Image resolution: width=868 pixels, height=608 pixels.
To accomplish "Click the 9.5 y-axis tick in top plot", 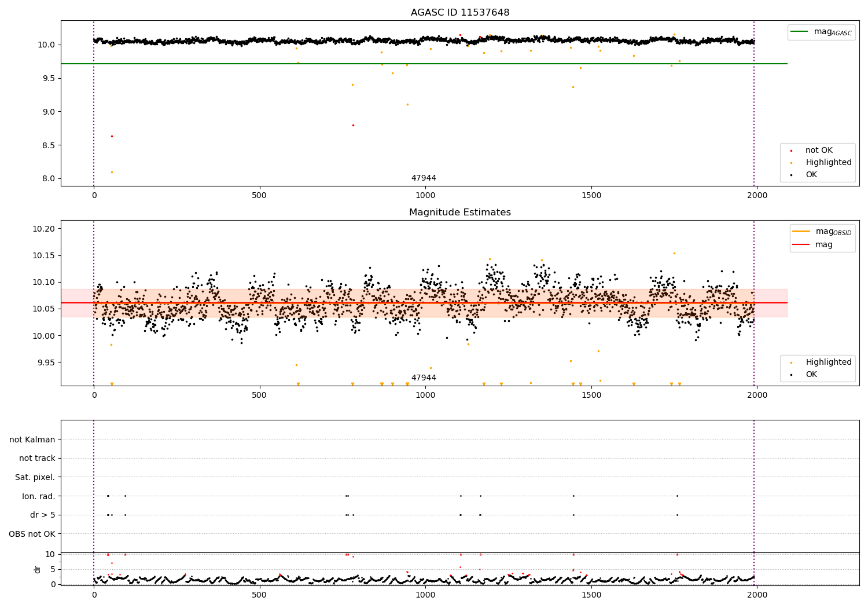I will point(48,78).
